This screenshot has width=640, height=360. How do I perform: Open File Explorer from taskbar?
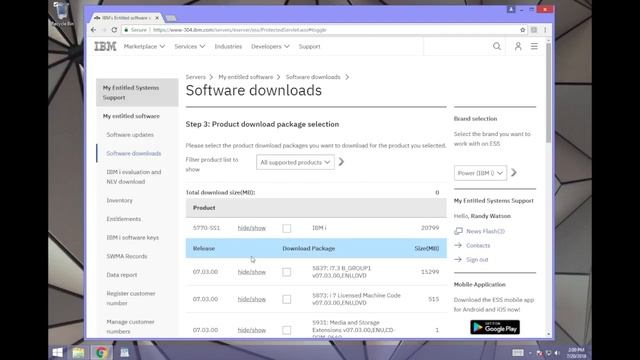pos(78,352)
